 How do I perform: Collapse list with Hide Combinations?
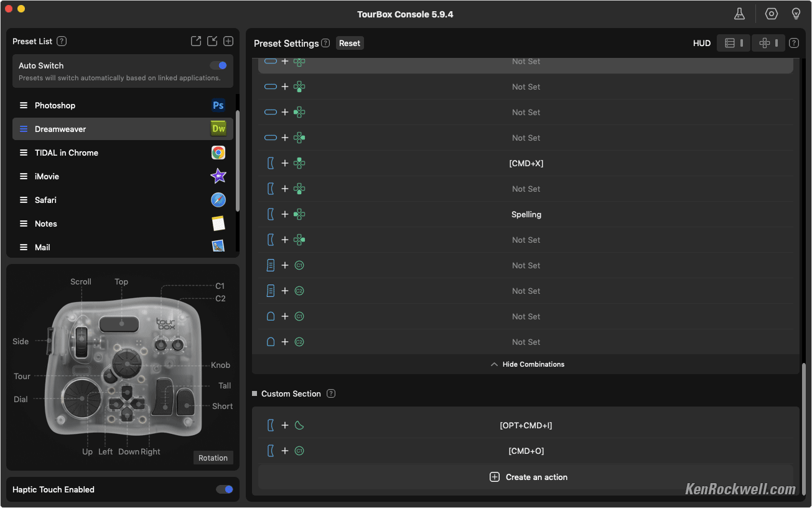(x=526, y=364)
